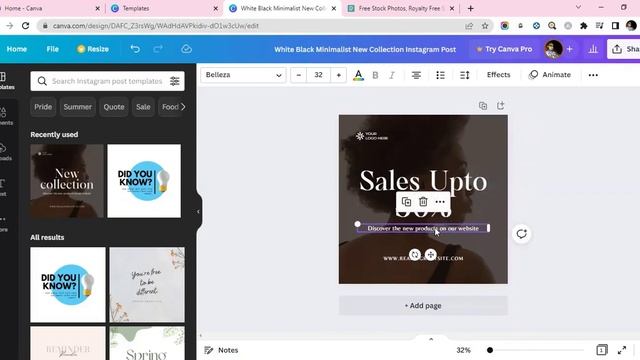Click the template search field

click(x=107, y=81)
